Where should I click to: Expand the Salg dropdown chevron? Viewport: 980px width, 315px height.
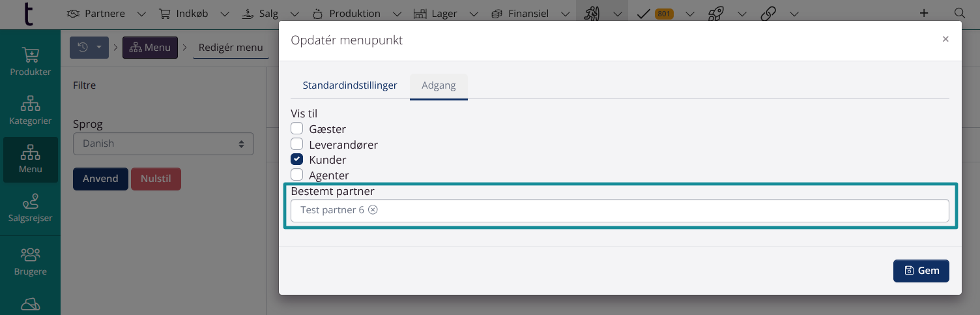point(295,14)
